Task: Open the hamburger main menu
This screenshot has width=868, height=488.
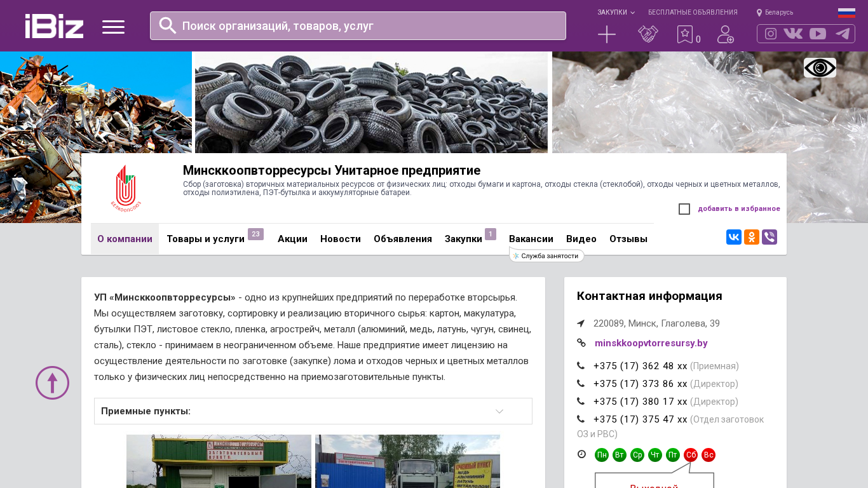Action: [113, 27]
